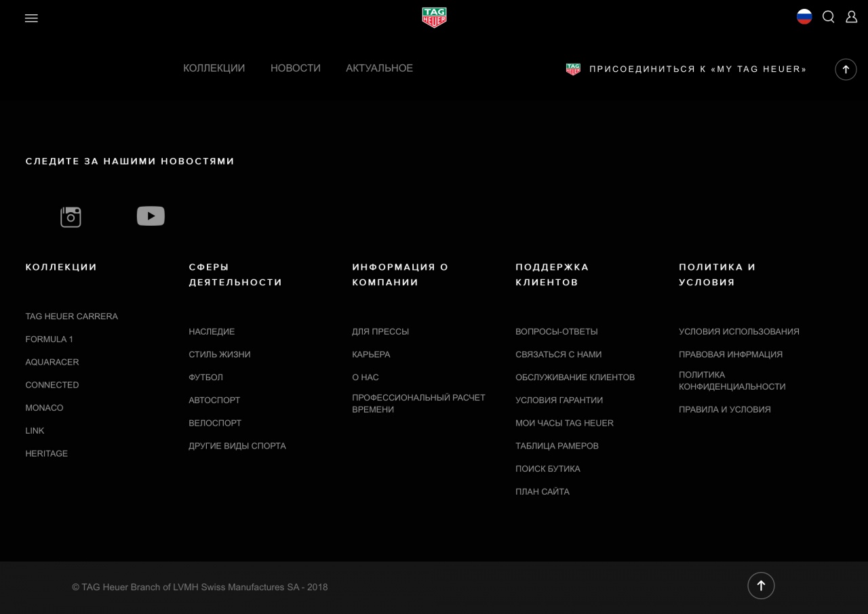Viewport: 868px width, 614px height.
Task: Click the footer scroll-to-top arrow button
Action: click(761, 586)
